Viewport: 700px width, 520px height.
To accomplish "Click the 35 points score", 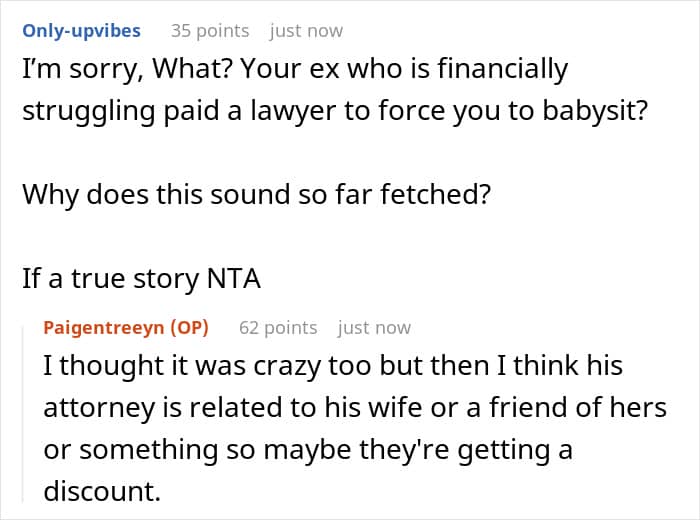I will [x=210, y=30].
